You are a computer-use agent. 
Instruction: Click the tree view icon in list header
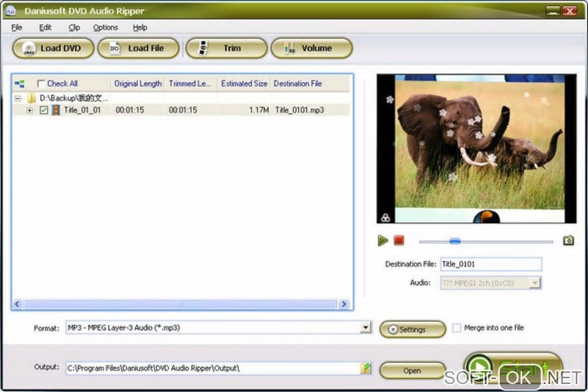click(20, 84)
